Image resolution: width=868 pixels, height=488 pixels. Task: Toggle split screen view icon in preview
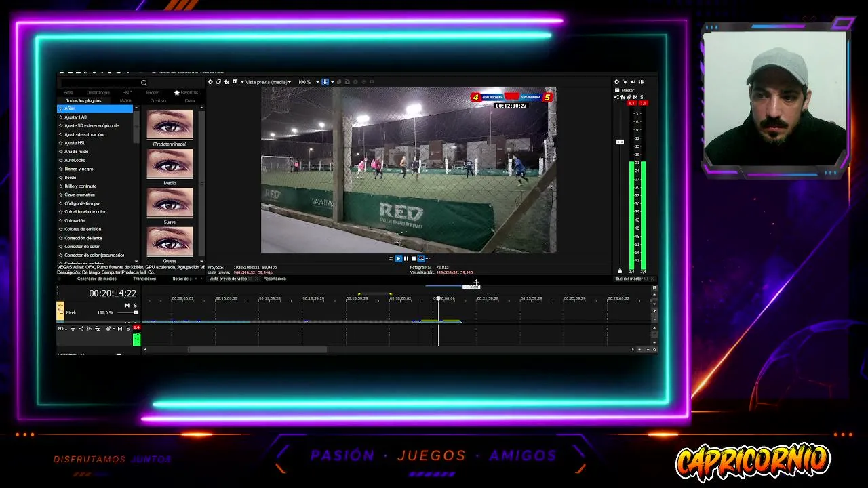click(235, 82)
